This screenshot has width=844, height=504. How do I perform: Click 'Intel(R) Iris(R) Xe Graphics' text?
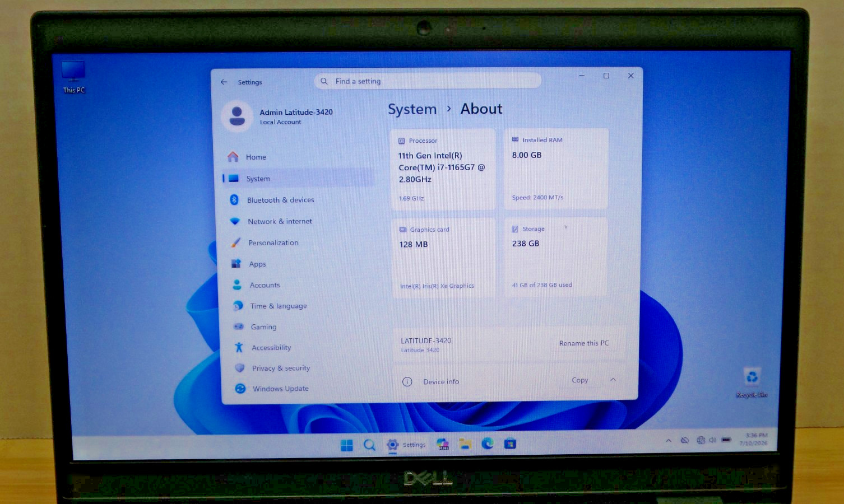(437, 286)
